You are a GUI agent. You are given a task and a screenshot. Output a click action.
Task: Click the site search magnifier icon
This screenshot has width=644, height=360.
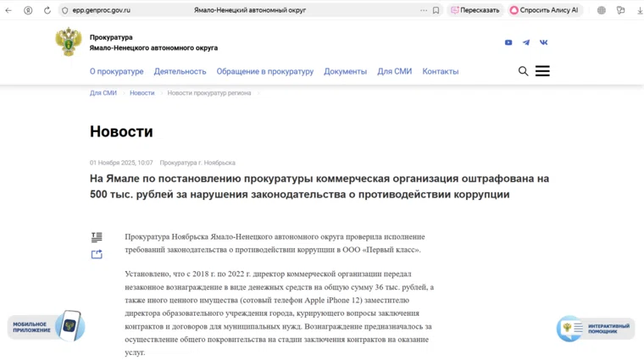point(523,71)
